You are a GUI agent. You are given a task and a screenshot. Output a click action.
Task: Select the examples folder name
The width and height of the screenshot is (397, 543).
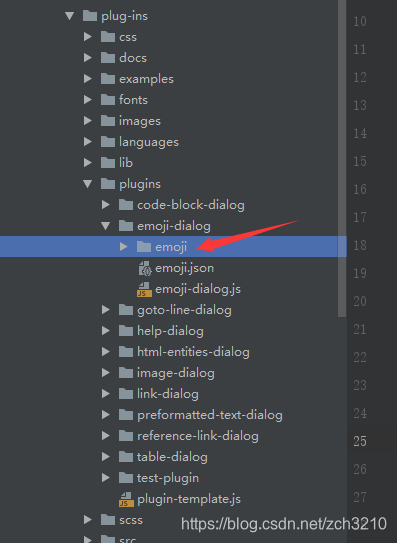146,79
